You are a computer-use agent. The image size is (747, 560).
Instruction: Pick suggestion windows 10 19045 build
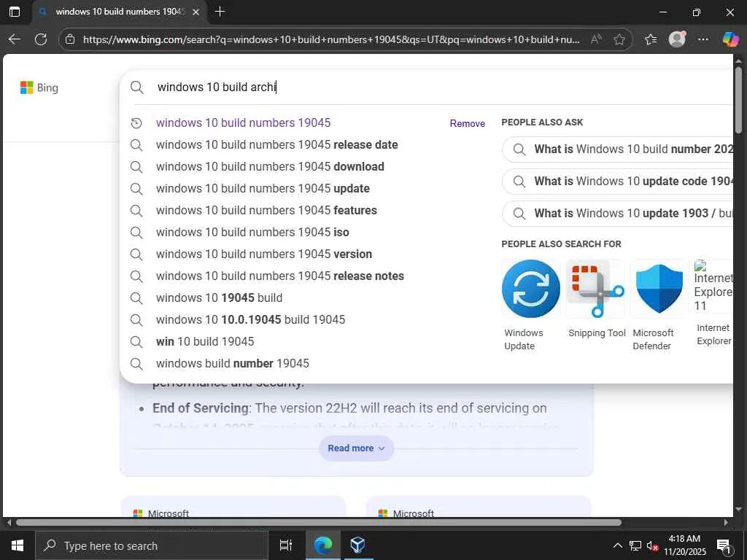tap(219, 298)
